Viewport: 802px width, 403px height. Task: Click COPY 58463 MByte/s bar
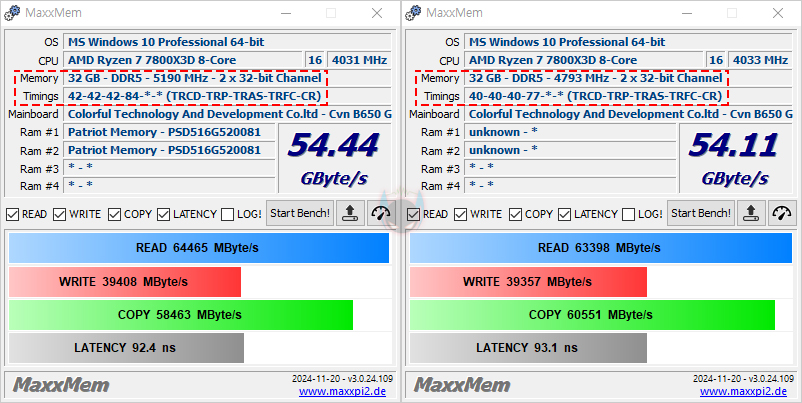(x=181, y=315)
